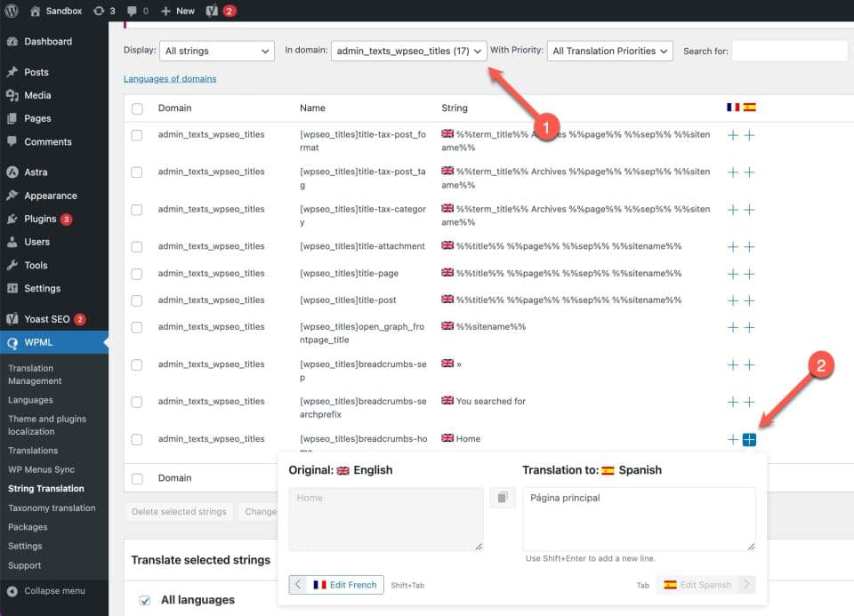Open the Sandbox site home icon
Screen dimensions: 854x616
tap(35, 11)
